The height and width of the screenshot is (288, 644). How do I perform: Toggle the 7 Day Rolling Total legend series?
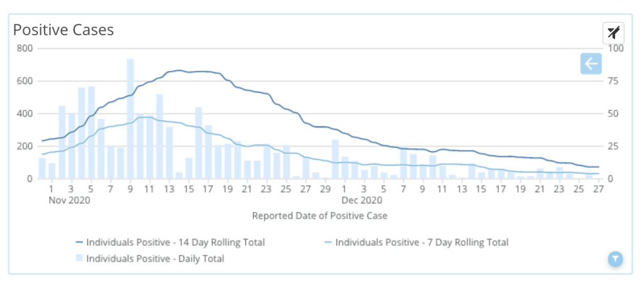[x=422, y=242]
